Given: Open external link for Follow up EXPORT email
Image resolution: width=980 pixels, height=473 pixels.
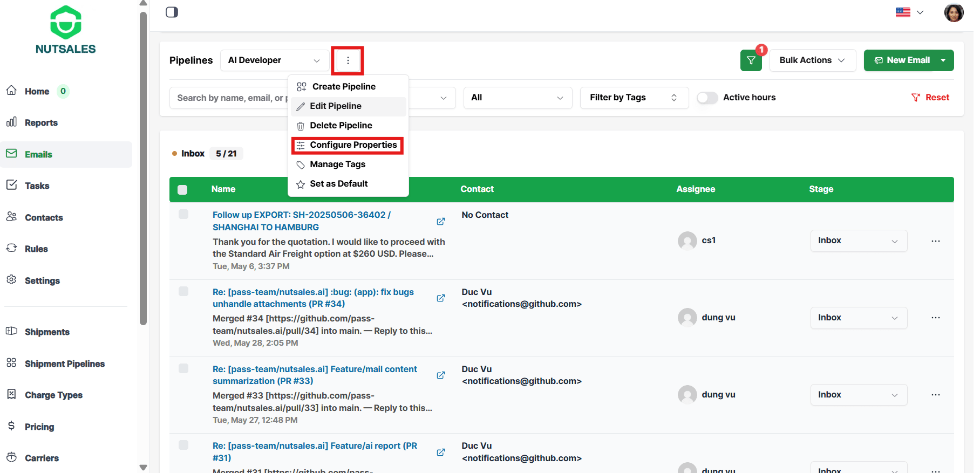Looking at the screenshot, I should click(441, 221).
